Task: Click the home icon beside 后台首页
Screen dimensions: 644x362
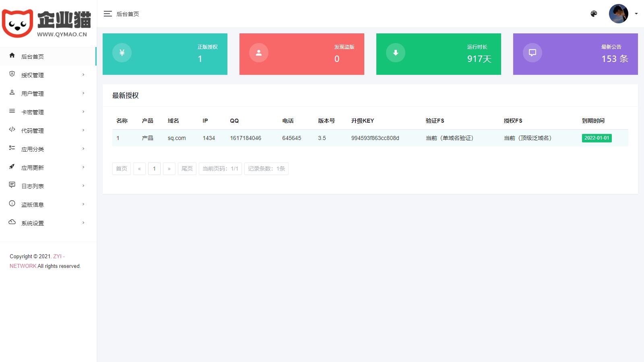Action: [x=12, y=56]
